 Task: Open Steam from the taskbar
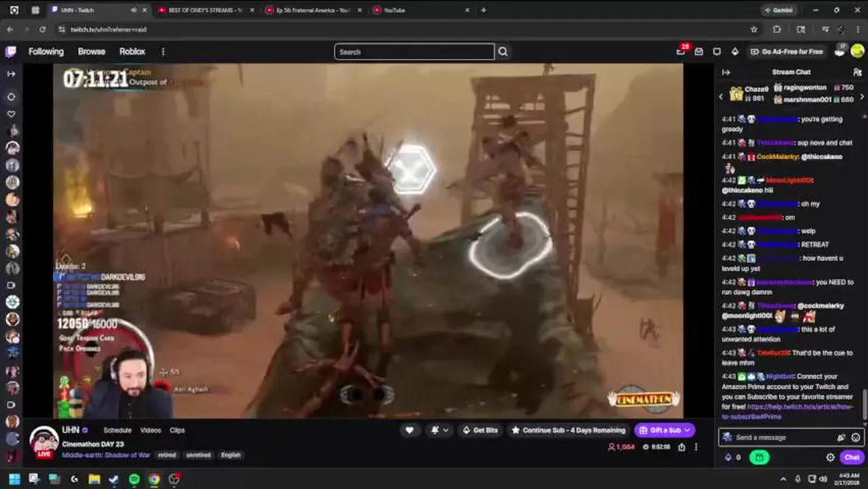click(114, 479)
